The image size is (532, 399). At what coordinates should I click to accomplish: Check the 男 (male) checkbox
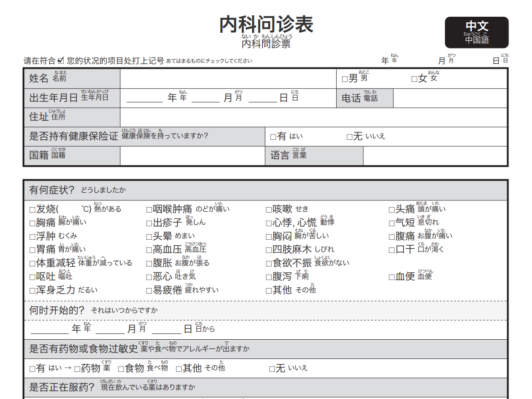tap(345, 80)
